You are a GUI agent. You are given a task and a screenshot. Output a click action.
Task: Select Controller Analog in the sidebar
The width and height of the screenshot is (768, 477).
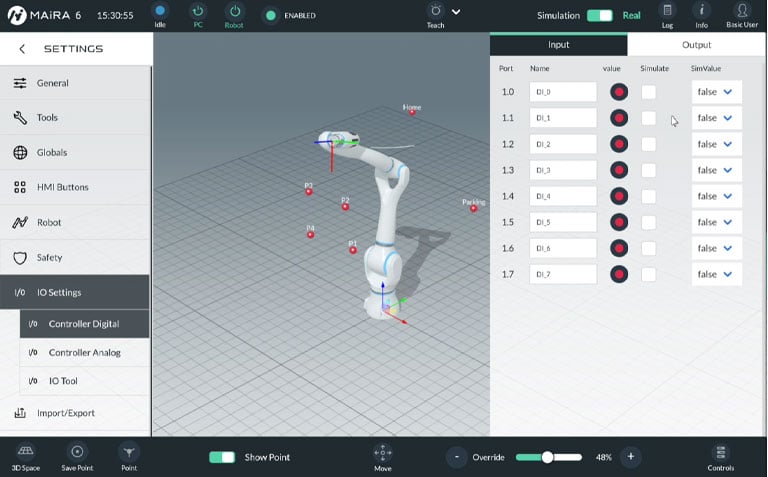[85, 352]
